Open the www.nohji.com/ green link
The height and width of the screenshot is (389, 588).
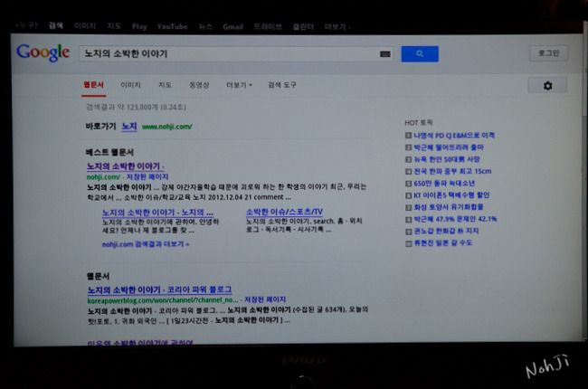coord(166,127)
